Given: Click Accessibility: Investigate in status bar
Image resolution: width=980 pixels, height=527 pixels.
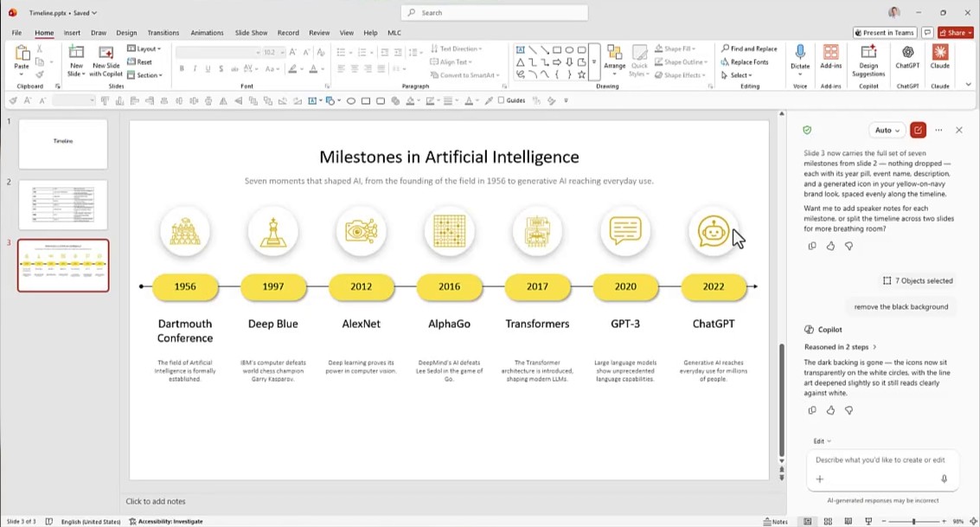Looking at the screenshot, I should point(165,521).
